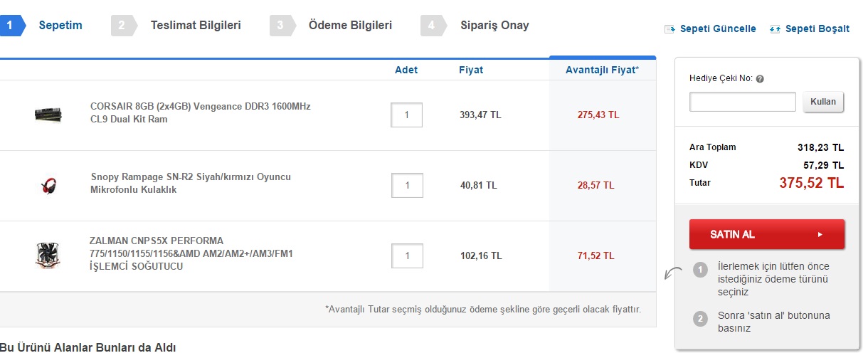Click the Zalman CPU cooler thumbnail
The image size is (868, 358).
point(47,256)
